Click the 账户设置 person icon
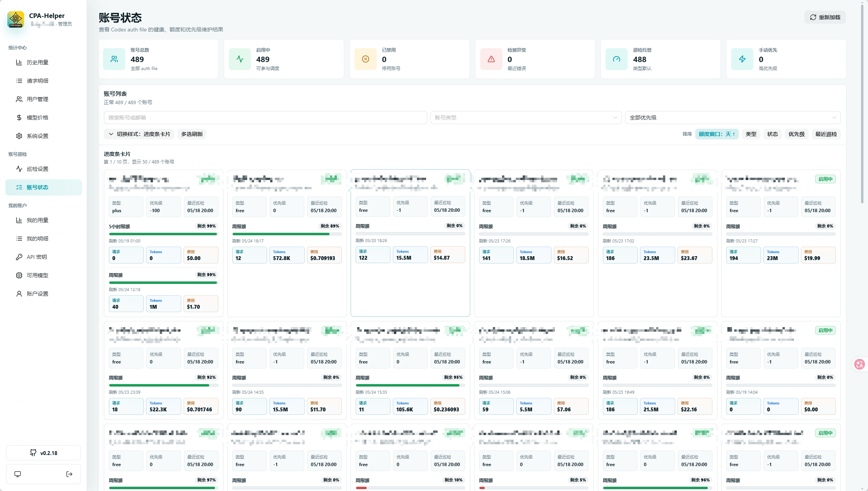Viewport: 868px width, 491px height. 19,294
